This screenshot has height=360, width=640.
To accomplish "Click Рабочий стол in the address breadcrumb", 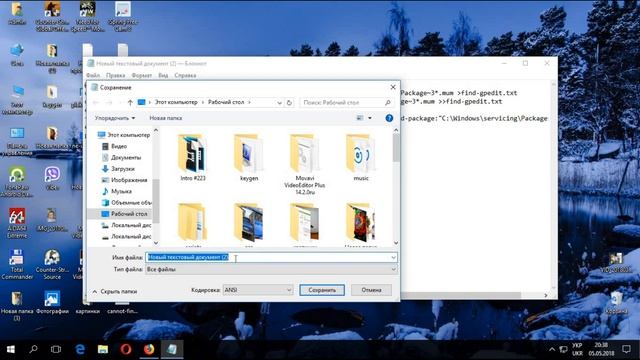I will click(226, 102).
